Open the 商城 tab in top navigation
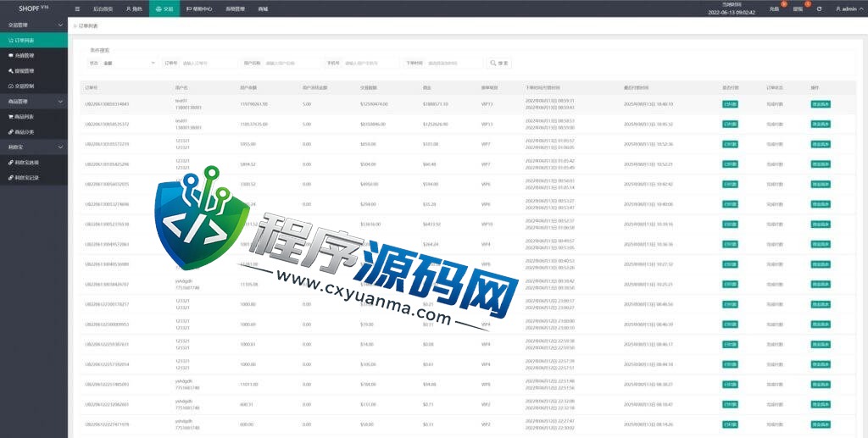Screen dimensions: 868x438 point(263,8)
